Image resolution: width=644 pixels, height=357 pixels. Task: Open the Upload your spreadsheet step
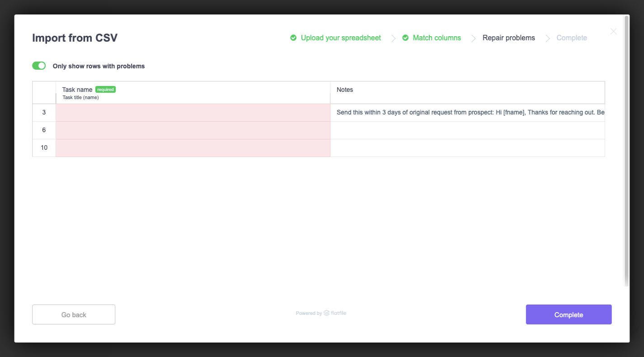pos(341,38)
